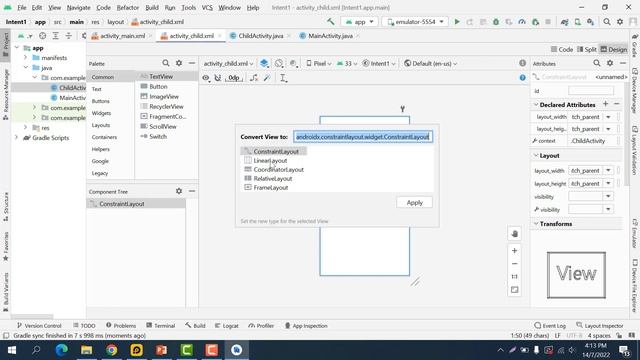Set zoom to 1:1
This screenshot has height=360, width=640.
pos(514,277)
